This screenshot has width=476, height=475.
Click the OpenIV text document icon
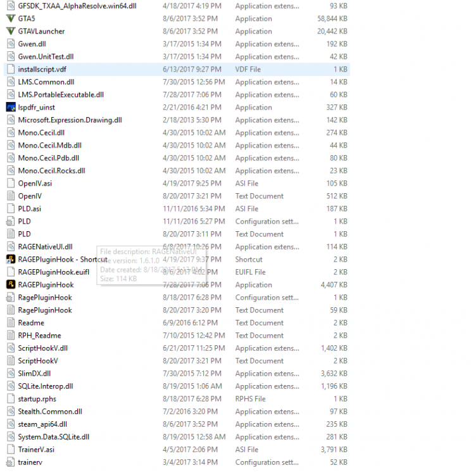(x=11, y=196)
